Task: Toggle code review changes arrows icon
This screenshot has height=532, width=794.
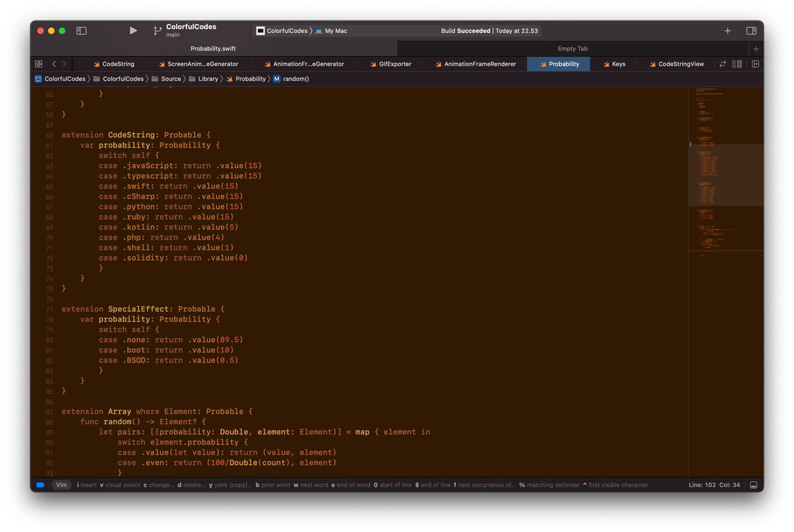Action: pos(723,64)
